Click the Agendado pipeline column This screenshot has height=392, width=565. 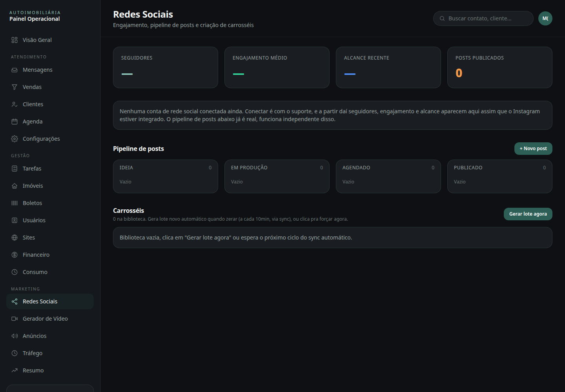pos(388,176)
